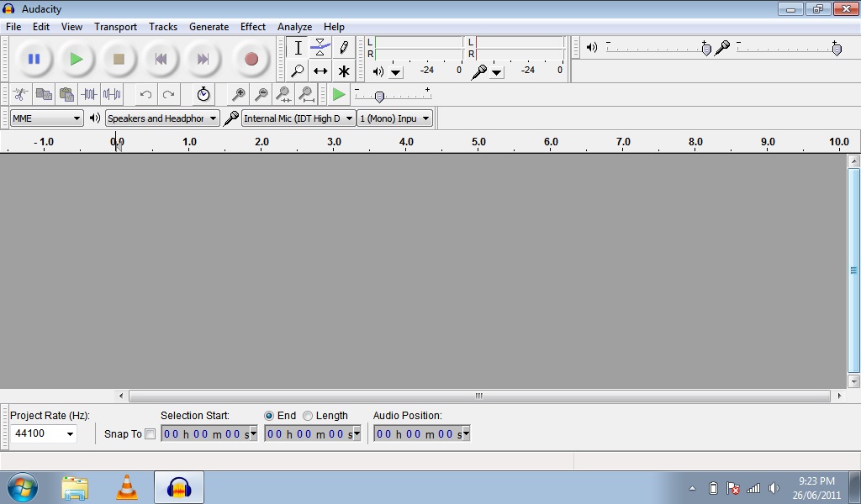
Task: Open VLC from the Windows taskbar
Action: tap(127, 487)
